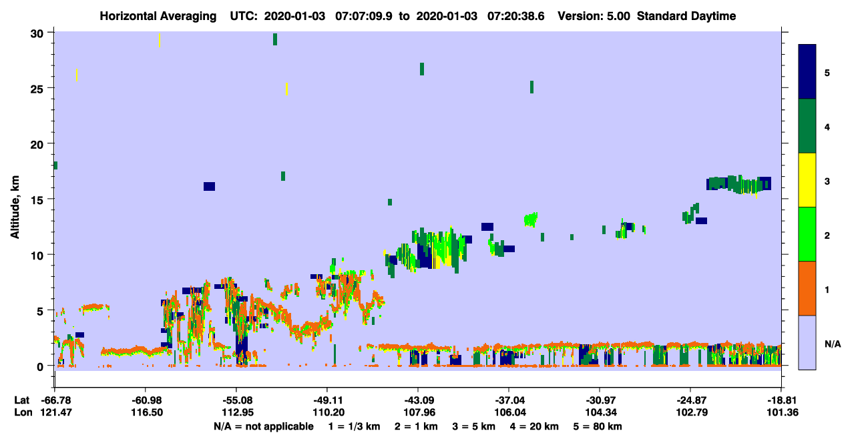Viewport: 868px width, 445px height.
Task: Click the color bar label 2
Action: coord(827,234)
